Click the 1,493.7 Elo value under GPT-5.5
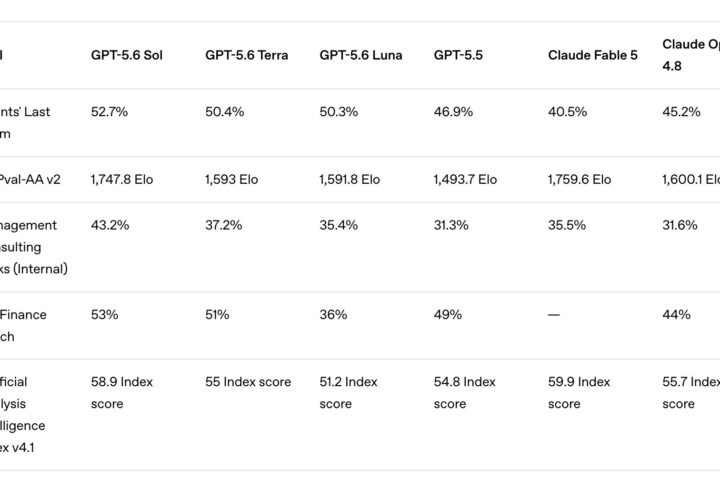This screenshot has height=480, width=720. tap(465, 179)
